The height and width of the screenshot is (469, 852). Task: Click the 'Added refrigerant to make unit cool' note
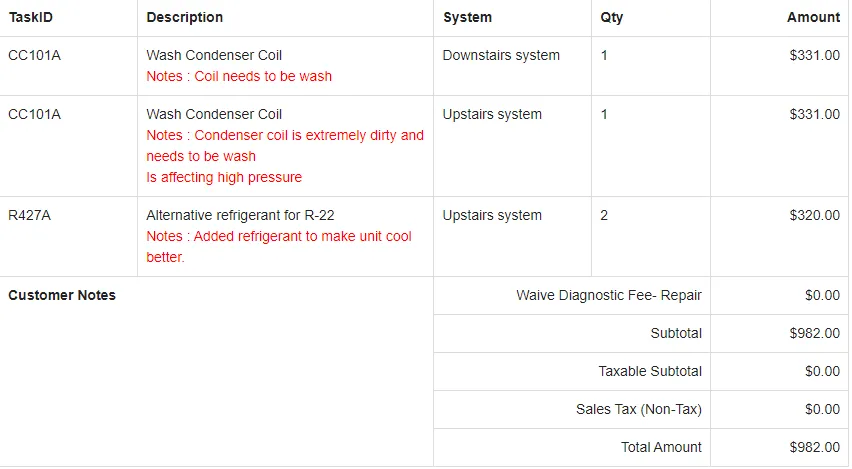click(279, 236)
